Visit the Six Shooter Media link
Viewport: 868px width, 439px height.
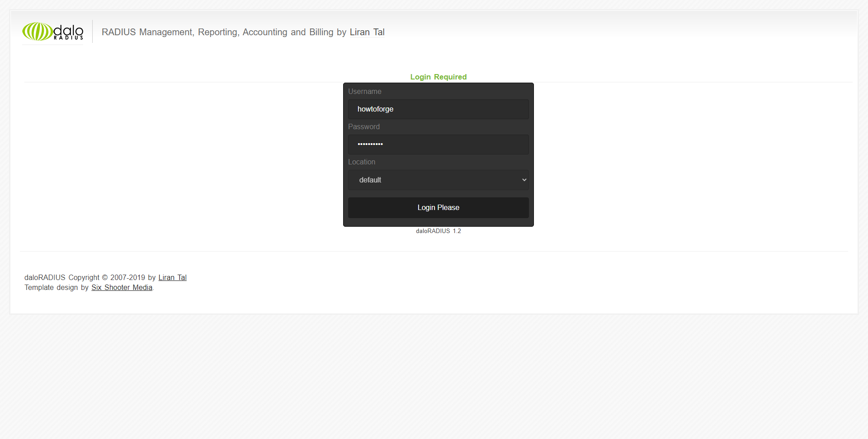click(x=122, y=287)
